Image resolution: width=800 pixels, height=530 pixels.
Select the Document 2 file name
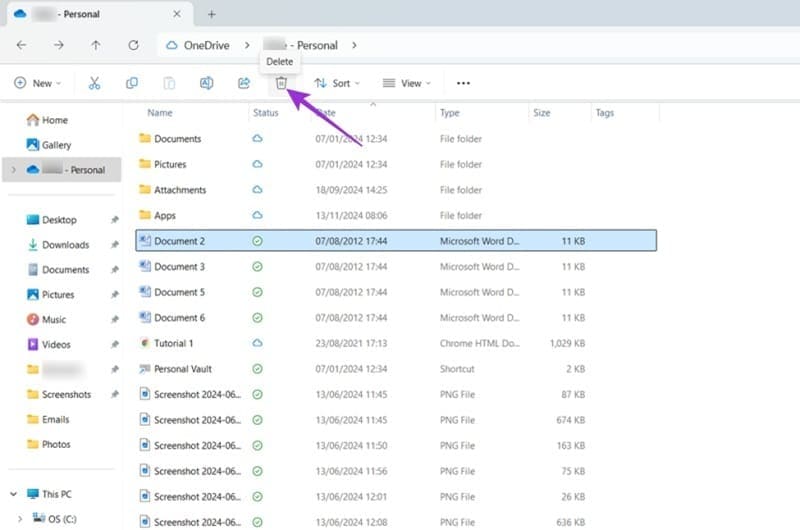click(x=180, y=241)
